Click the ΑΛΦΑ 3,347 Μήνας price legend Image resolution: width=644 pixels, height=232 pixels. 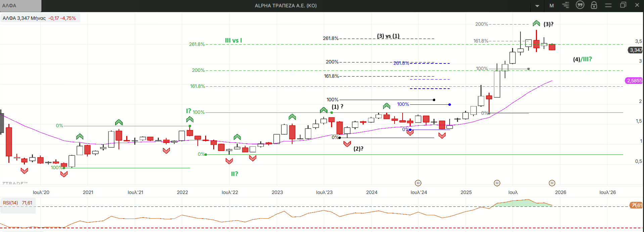click(x=40, y=18)
